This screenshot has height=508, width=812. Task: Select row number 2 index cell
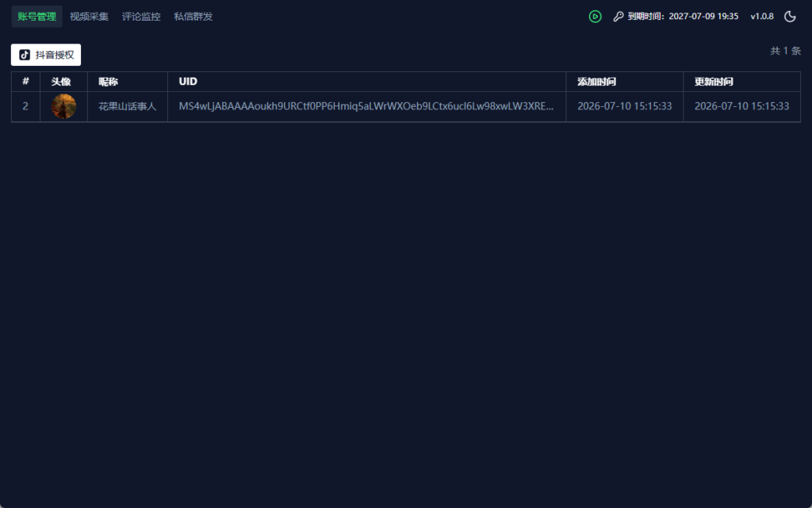pyautogui.click(x=25, y=106)
